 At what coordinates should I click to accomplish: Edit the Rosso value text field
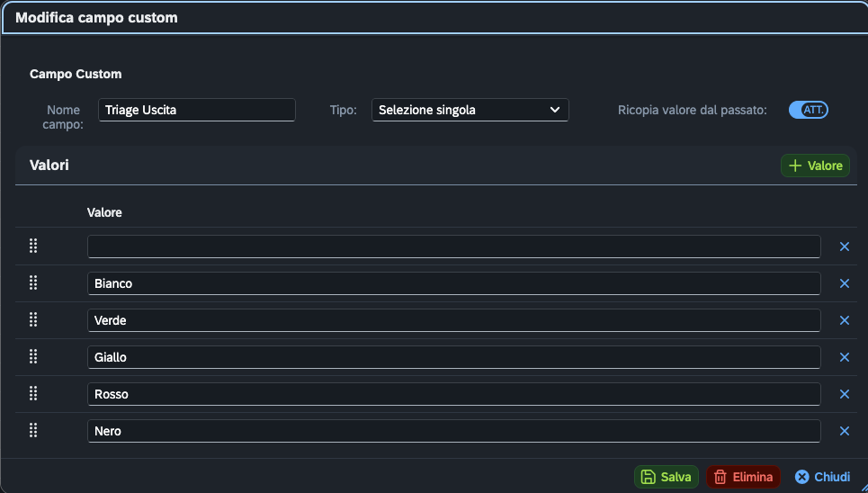(454, 394)
